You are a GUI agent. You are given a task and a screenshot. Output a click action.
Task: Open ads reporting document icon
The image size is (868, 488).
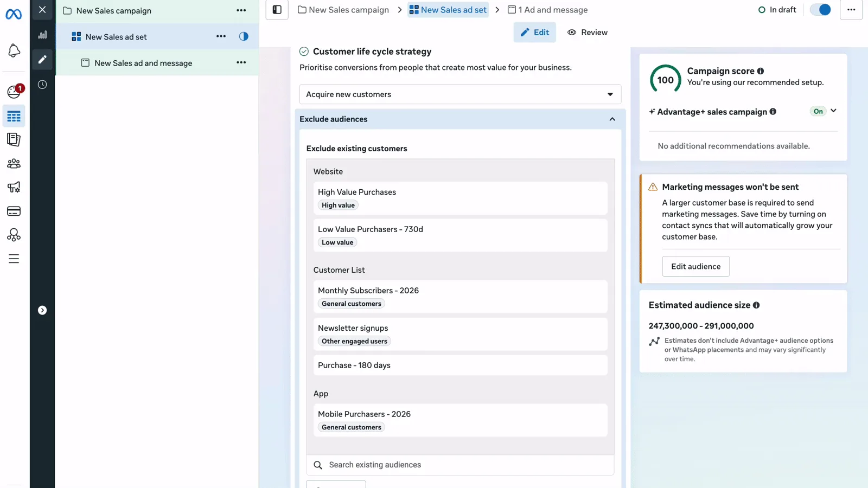[14, 139]
